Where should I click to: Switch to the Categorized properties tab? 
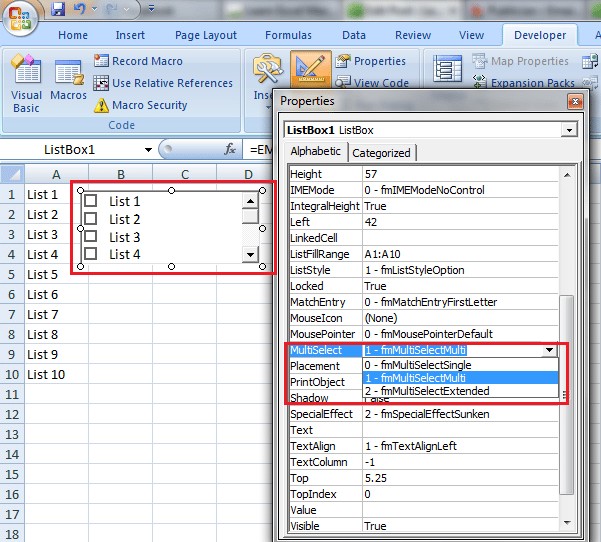tap(381, 153)
